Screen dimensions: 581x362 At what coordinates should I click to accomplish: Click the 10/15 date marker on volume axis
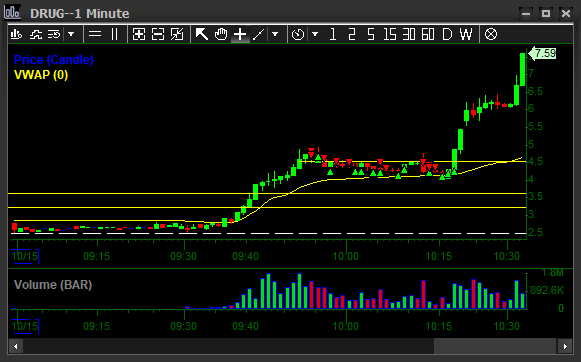25,326
